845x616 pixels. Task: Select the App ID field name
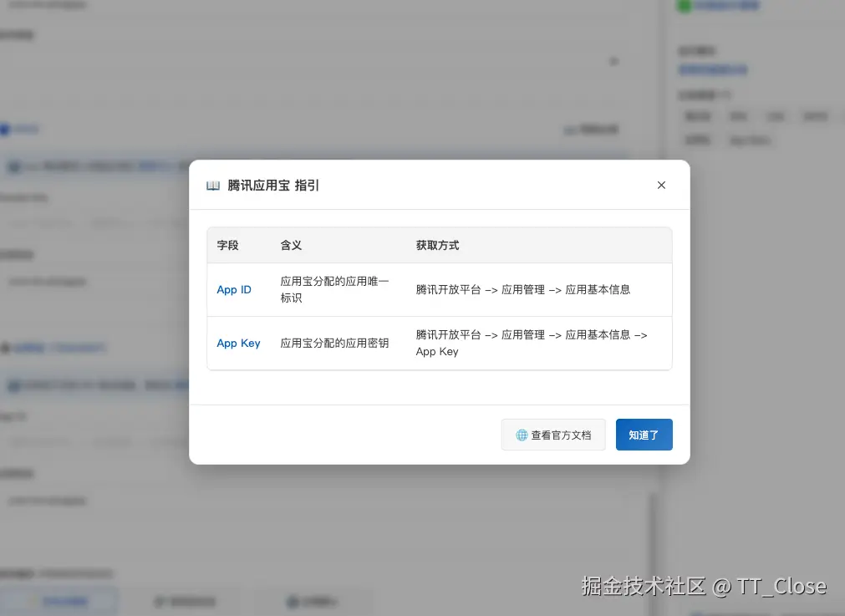[x=234, y=289]
